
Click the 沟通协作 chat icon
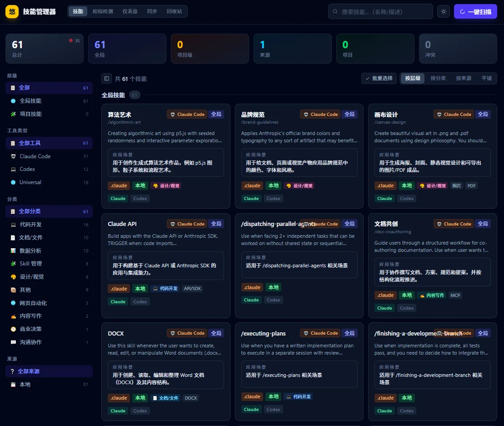(x=13, y=342)
